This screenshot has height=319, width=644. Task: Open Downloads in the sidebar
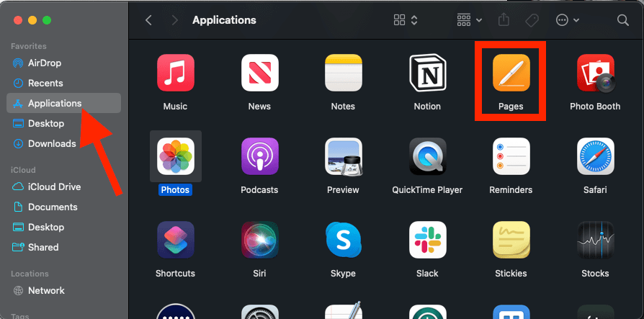coord(63,144)
